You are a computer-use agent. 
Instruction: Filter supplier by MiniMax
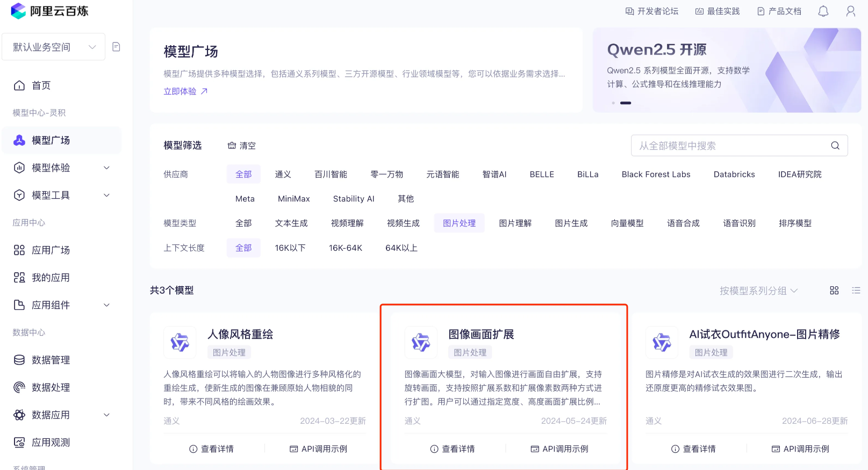click(294, 199)
